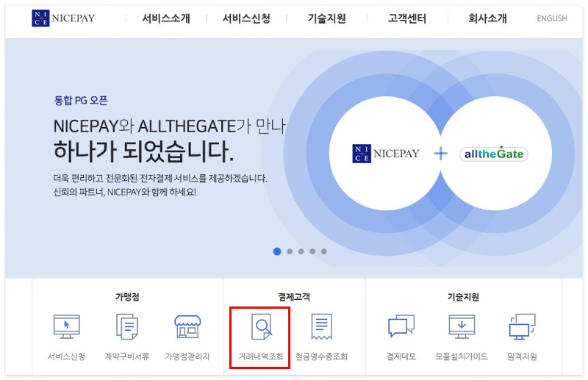Click the 현금영수증조회 receipt icon
Viewport: 588px width, 380px height.
click(321, 327)
